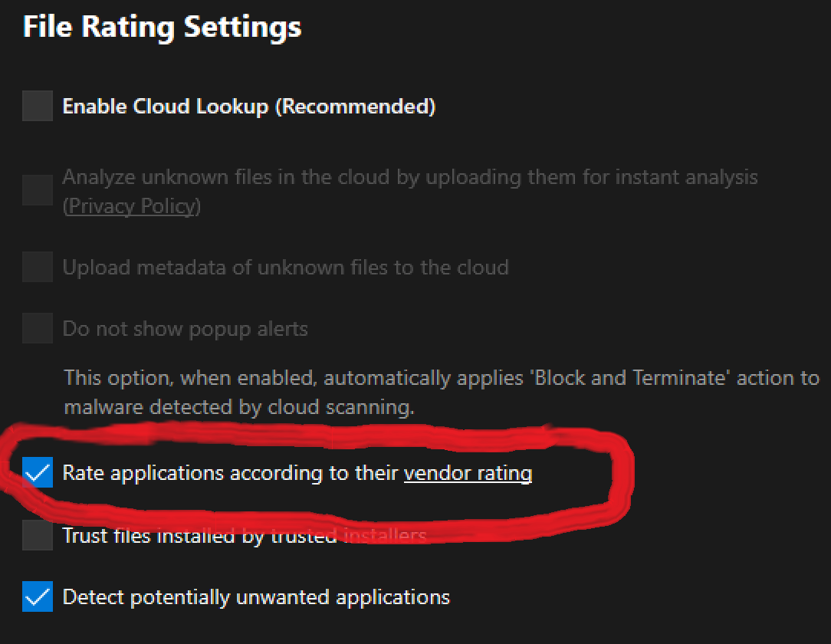Click the 'Do not show popup alerts' label text
Image resolution: width=831 pixels, height=644 pixels.
[186, 329]
